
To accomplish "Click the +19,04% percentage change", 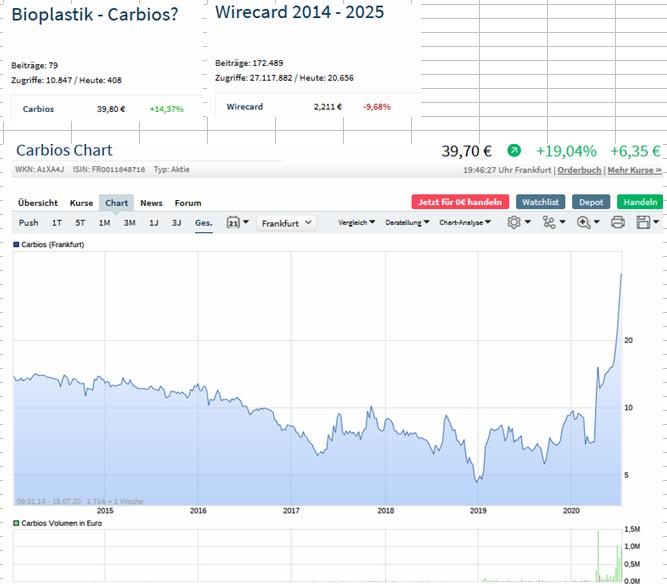I will point(566,151).
